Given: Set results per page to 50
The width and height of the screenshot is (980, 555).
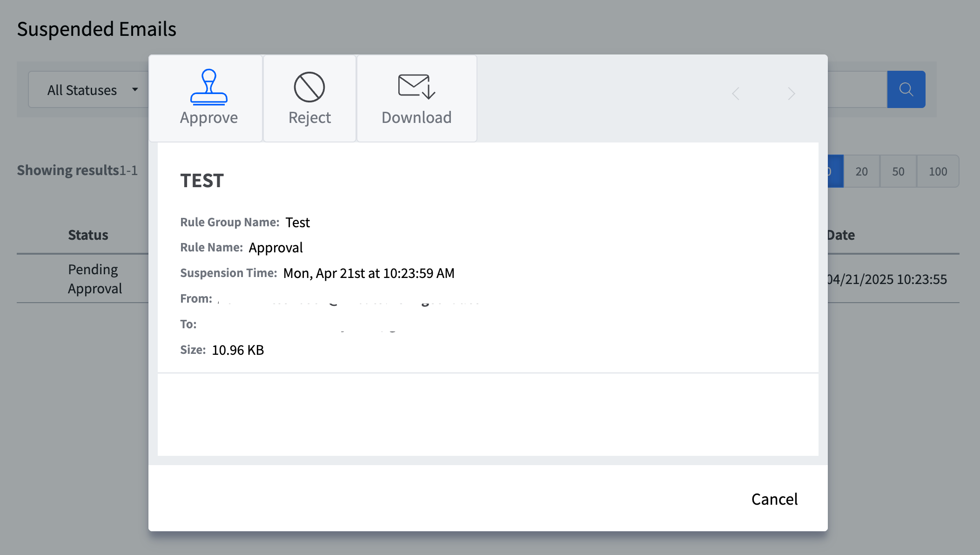Looking at the screenshot, I should coord(898,171).
